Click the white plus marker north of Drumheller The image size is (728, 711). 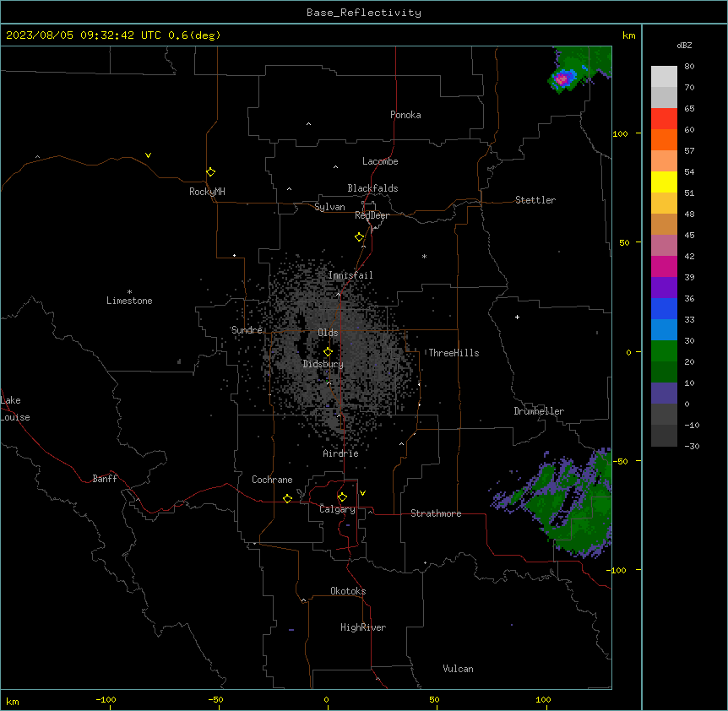(517, 317)
